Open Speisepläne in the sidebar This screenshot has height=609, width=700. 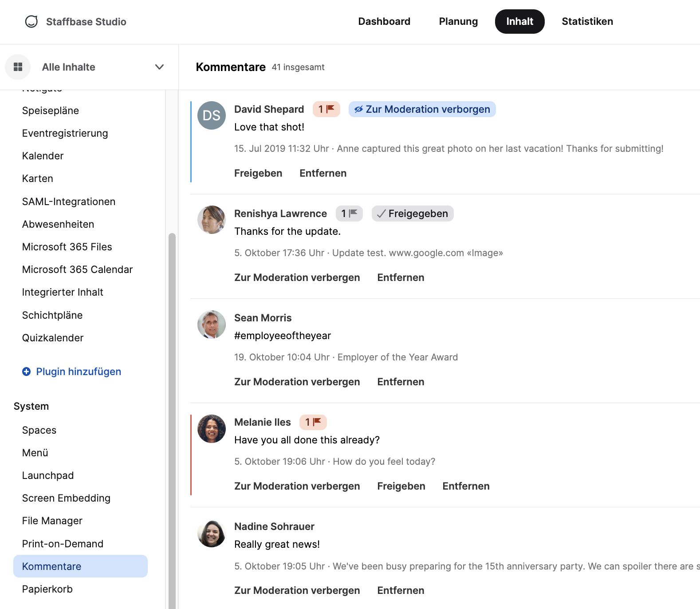pos(51,111)
